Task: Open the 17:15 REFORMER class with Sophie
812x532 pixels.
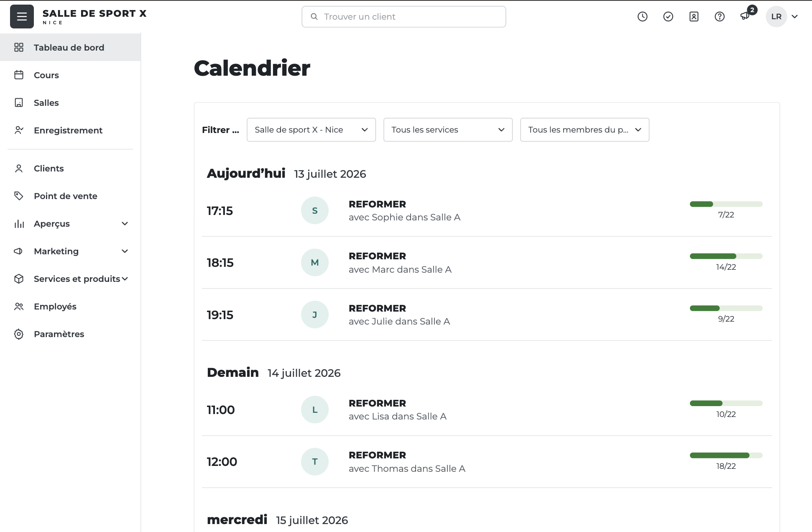Action: point(487,210)
